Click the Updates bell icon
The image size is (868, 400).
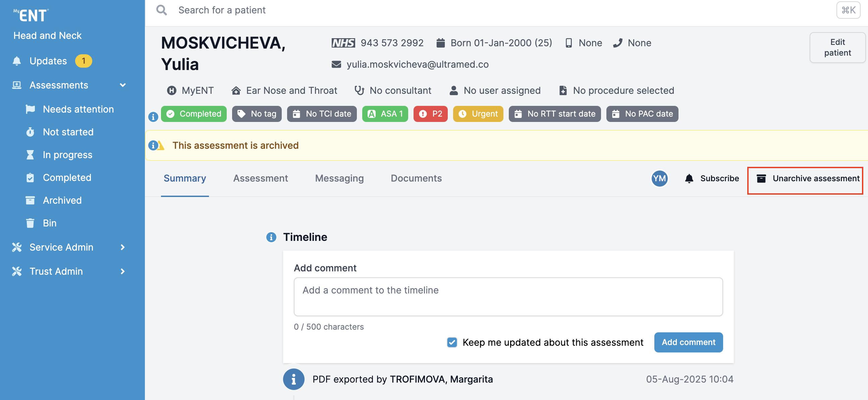tap(17, 61)
